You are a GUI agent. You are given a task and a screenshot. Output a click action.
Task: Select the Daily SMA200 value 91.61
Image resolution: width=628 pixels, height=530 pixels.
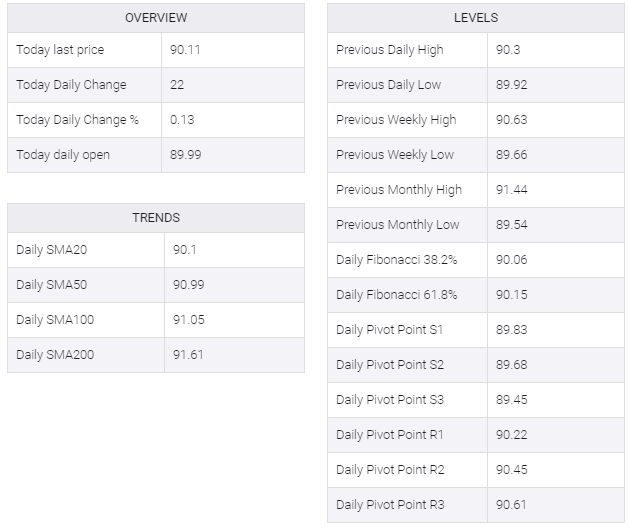click(188, 355)
